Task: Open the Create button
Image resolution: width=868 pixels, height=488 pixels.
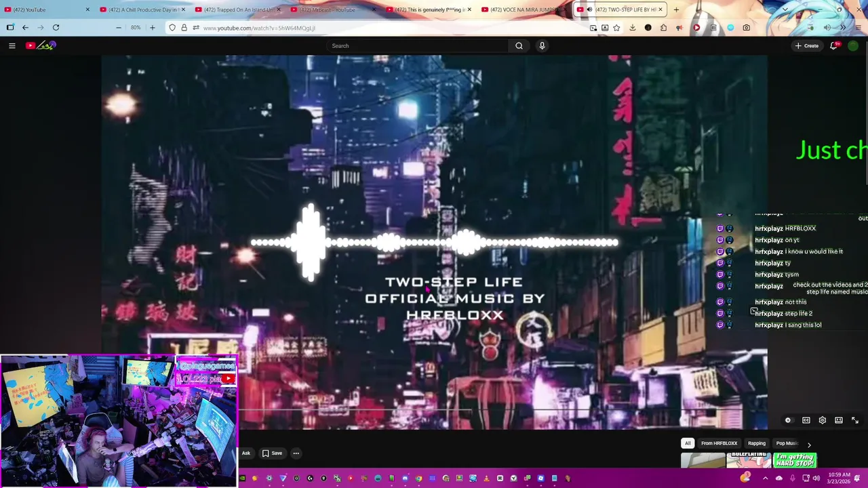Action: click(807, 45)
